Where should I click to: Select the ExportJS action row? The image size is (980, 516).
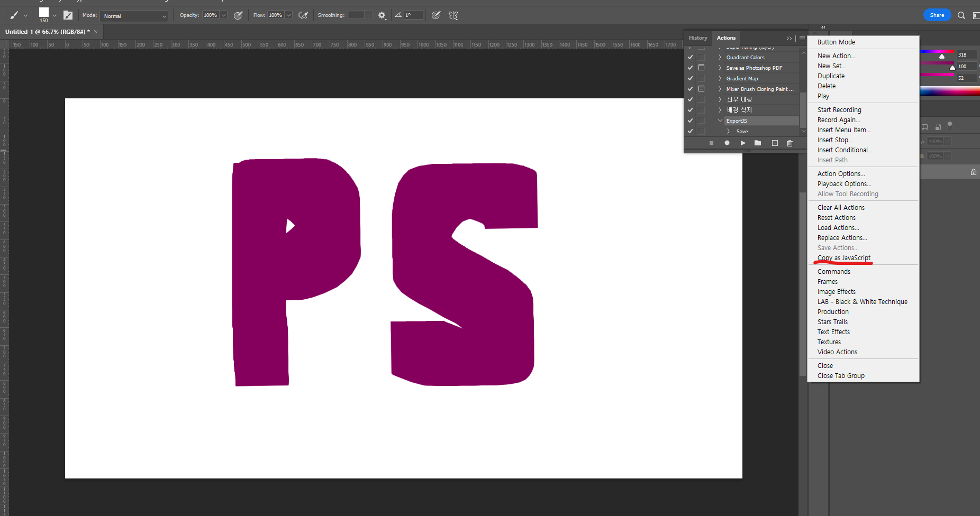(761, 121)
